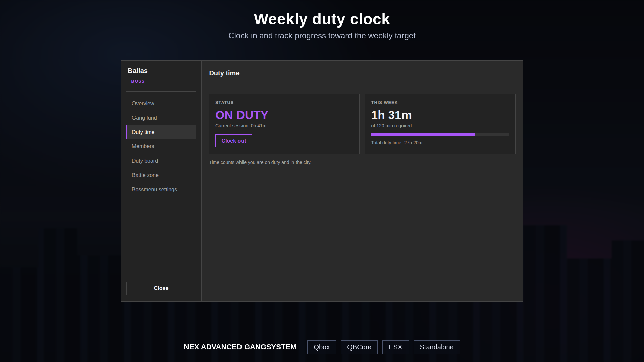Open the Battle zone section

click(x=161, y=175)
